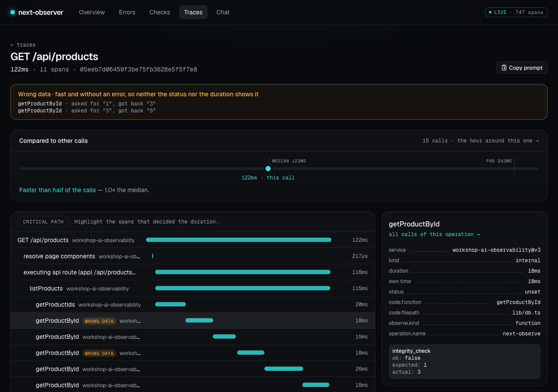Click the 122ms root span timeline bar
Viewport: 558px width, 392px height.
238,240
